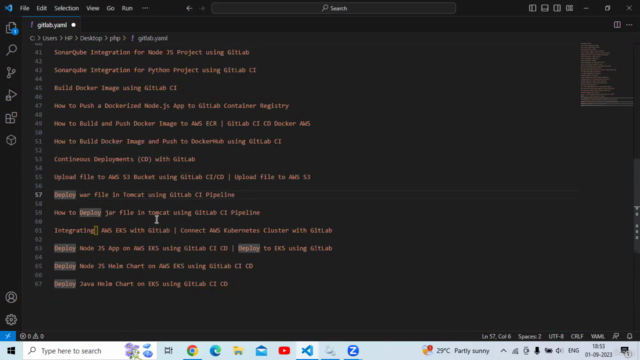This screenshot has height=360, width=640.
Task: Open Customize Layout icon
Action: click(569, 8)
